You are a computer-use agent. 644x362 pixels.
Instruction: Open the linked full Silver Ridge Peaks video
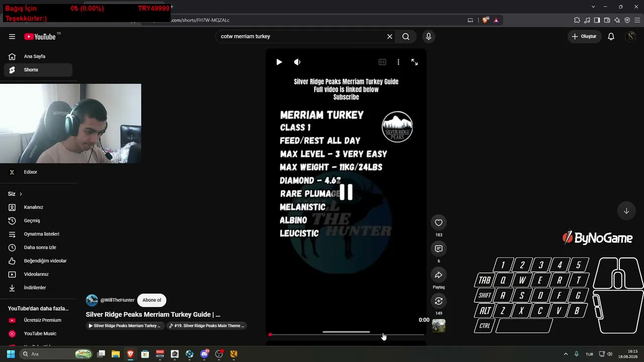[125, 326]
